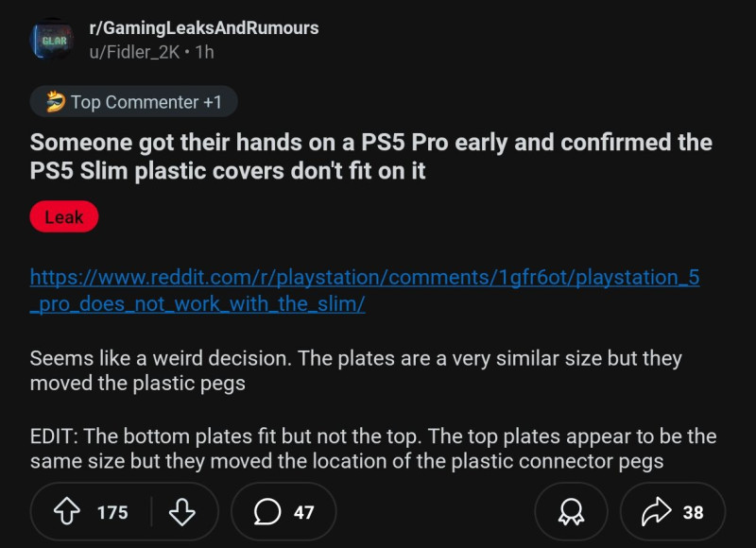Open the 47 comments count
This screenshot has height=548, width=756.
click(303, 512)
